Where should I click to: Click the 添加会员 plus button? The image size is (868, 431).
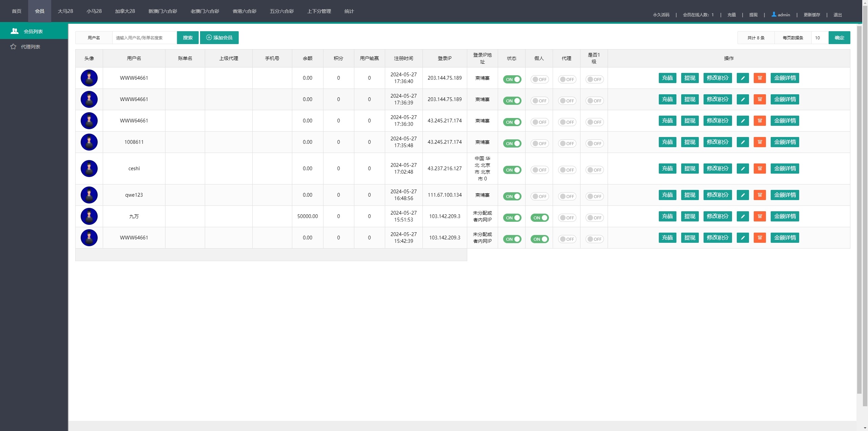coord(219,38)
